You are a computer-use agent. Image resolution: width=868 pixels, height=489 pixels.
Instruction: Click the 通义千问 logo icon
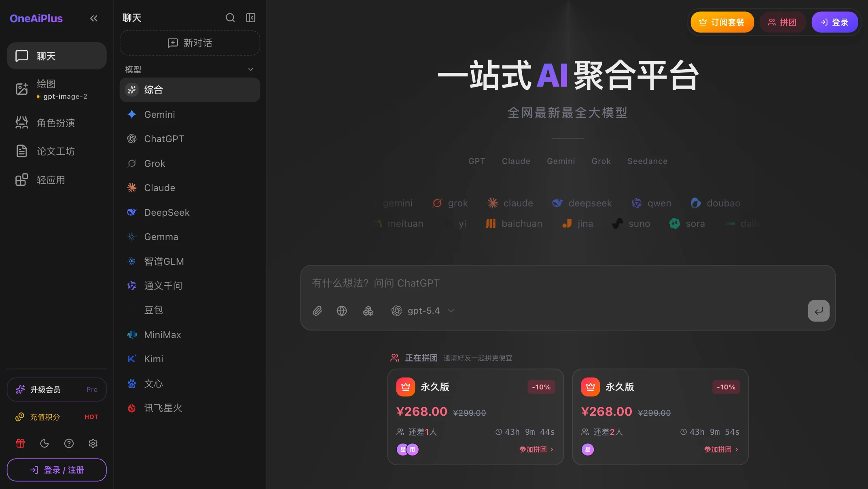(132, 286)
